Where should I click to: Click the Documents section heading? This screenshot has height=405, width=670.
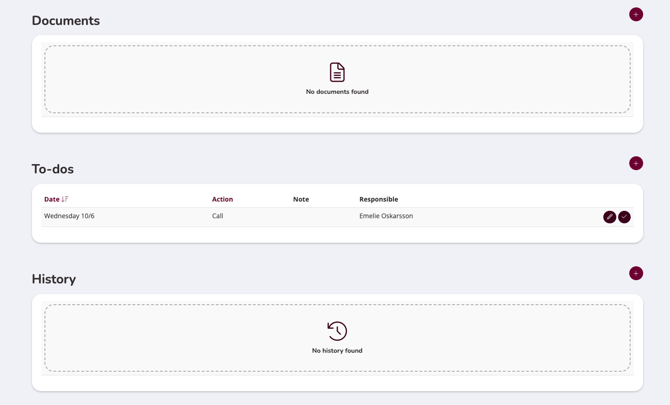click(66, 21)
